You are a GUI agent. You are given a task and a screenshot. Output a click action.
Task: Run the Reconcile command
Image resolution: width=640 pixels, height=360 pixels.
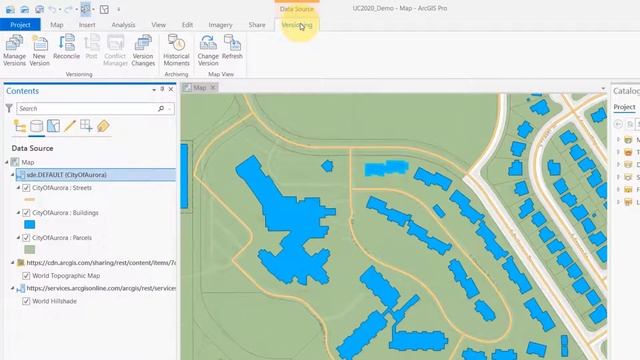66,47
